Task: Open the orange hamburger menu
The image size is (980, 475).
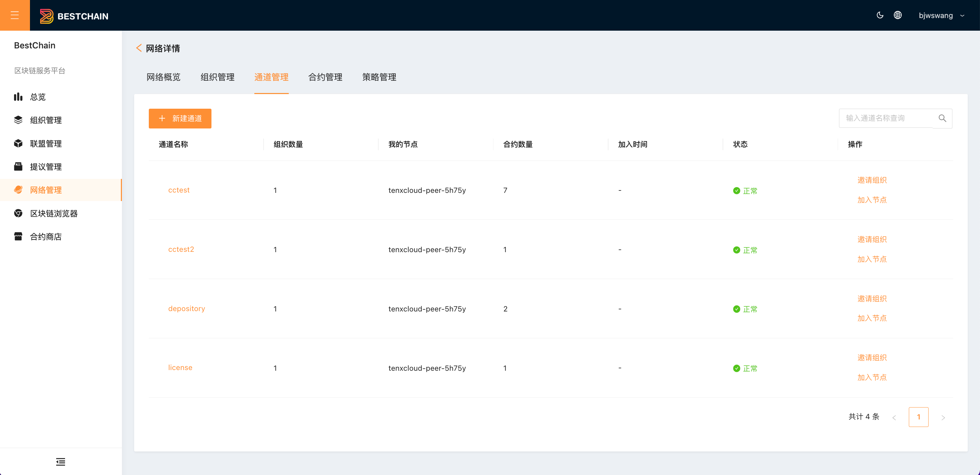Action: click(15, 15)
